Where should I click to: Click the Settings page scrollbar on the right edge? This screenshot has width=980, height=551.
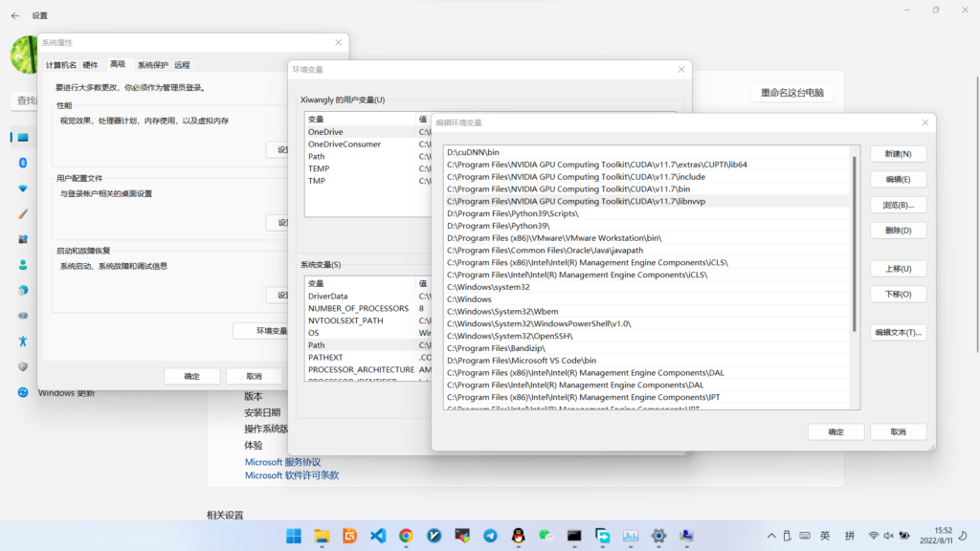point(977,214)
